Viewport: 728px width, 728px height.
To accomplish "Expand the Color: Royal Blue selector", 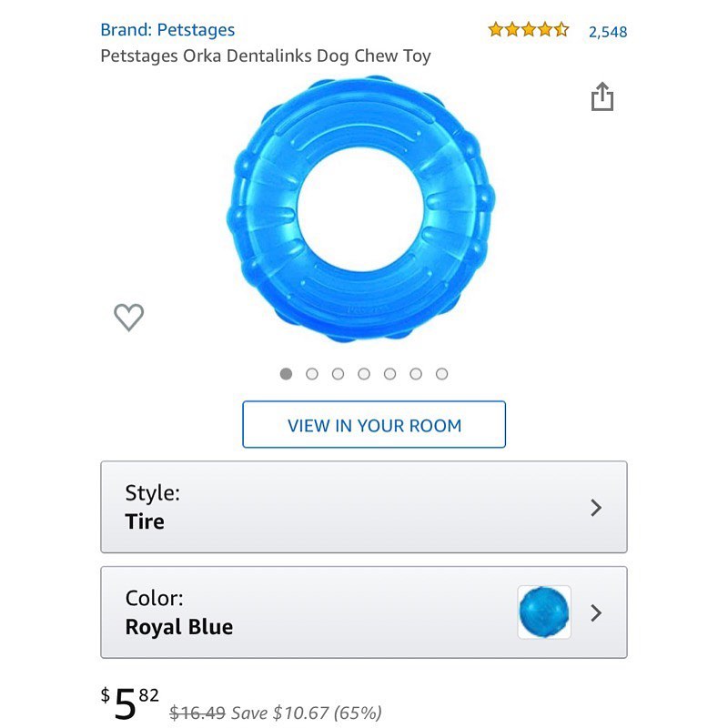I will coord(364,612).
